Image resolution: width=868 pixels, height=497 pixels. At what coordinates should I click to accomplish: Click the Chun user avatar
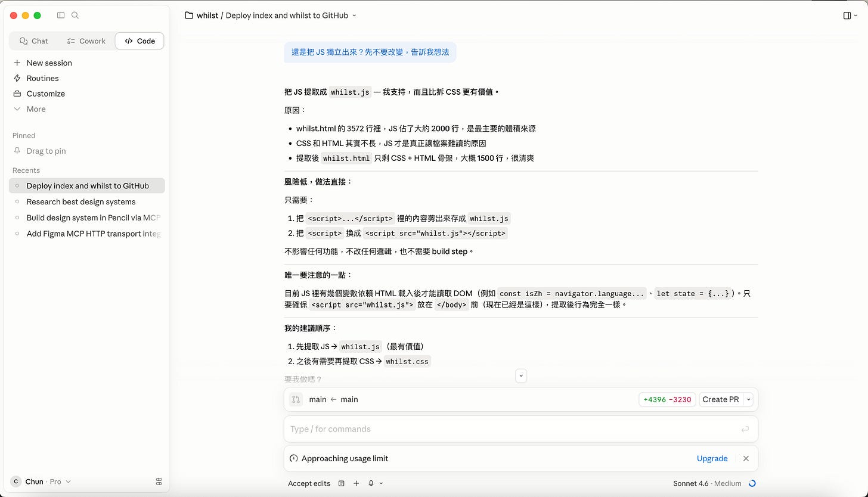point(16,482)
